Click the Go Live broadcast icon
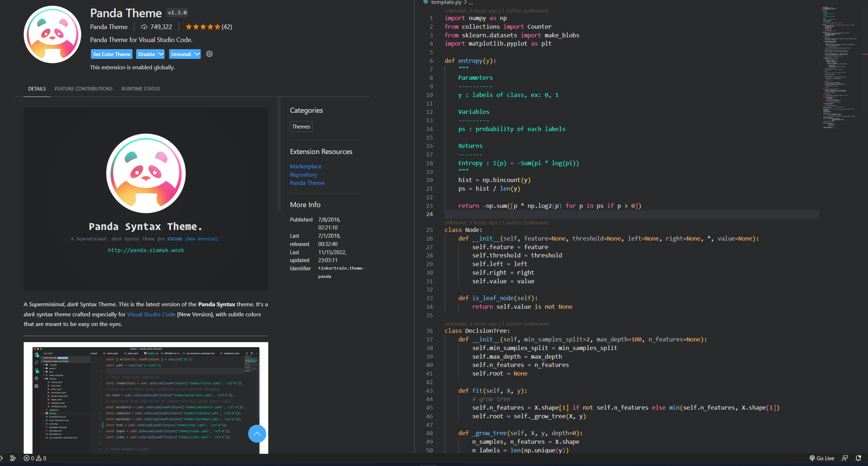Screen dimensions: 868x466 pos(812,458)
